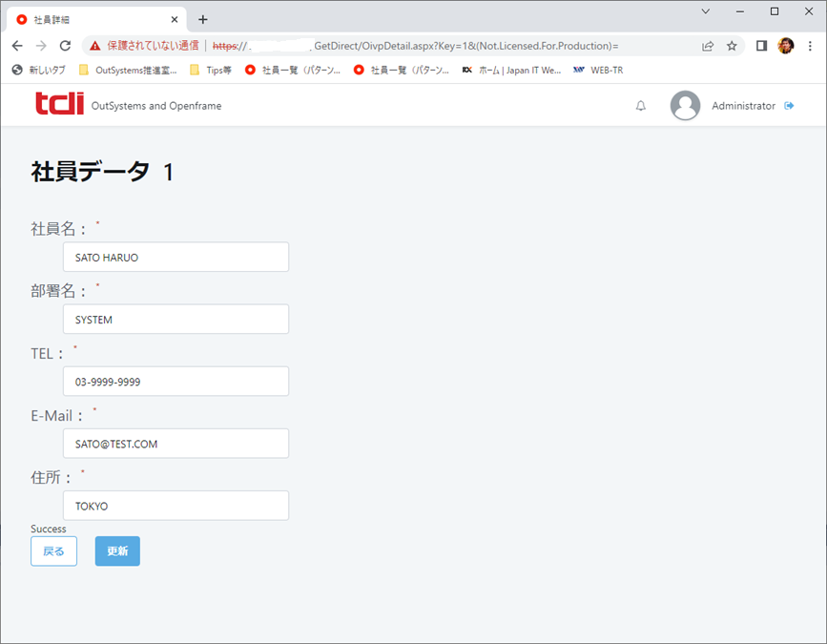Click the logout icon beside Administrator
The width and height of the screenshot is (827, 644).
point(789,106)
